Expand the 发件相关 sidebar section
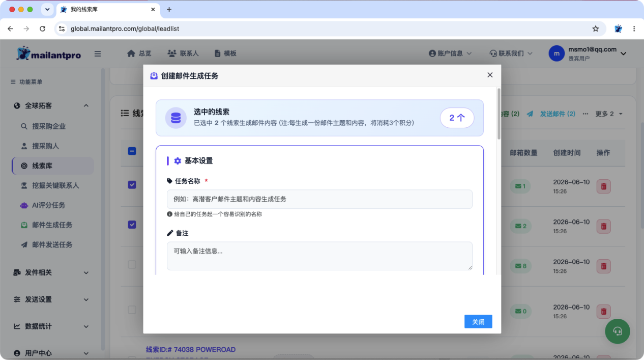This screenshot has width=644, height=360. 51,272
